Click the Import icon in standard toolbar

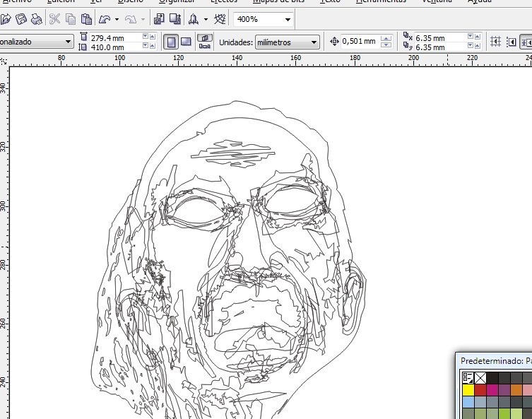[159, 19]
